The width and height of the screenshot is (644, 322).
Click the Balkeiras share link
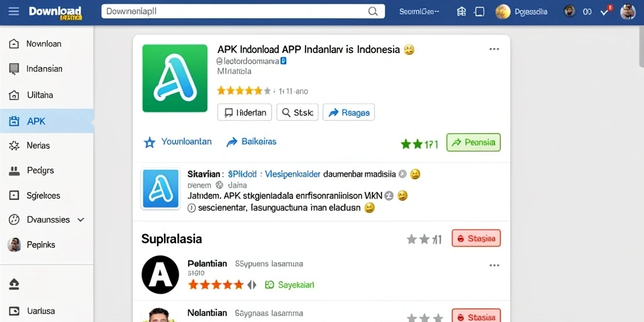pos(252,142)
